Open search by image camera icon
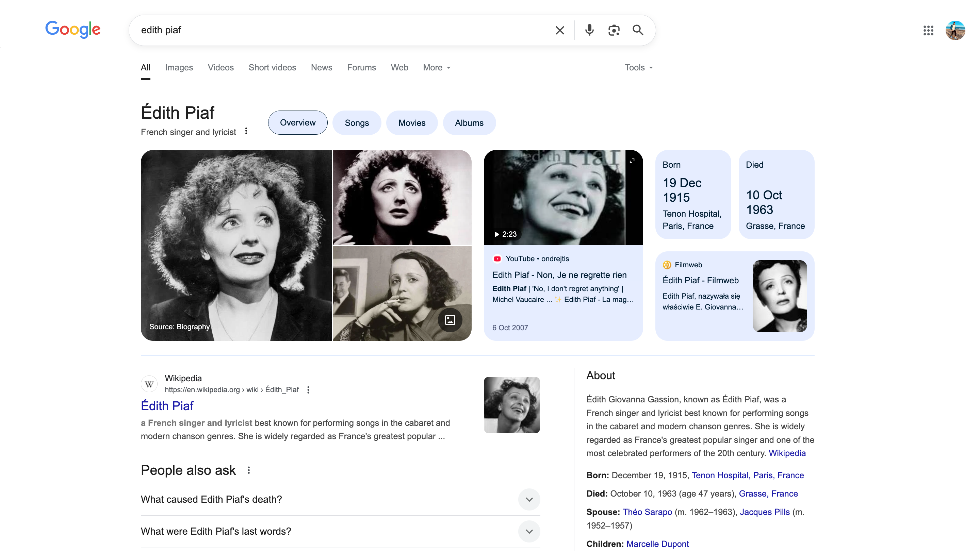The image size is (980, 551). click(614, 30)
